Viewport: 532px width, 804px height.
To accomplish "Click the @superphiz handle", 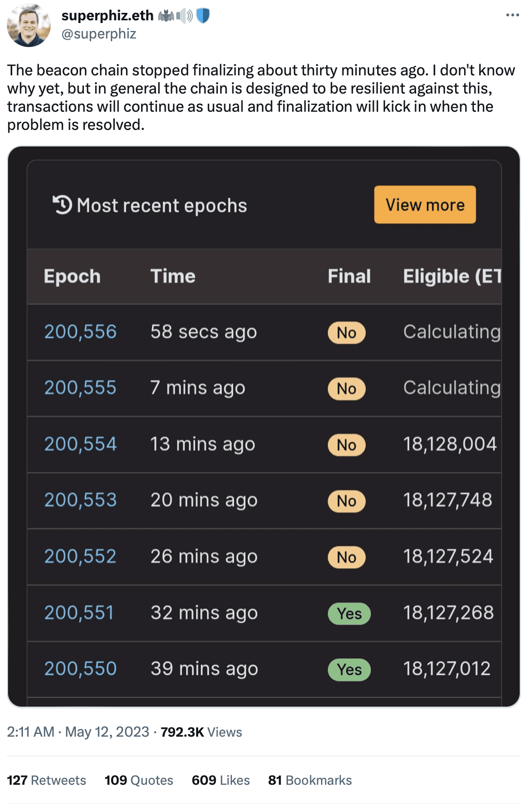I will [99, 34].
